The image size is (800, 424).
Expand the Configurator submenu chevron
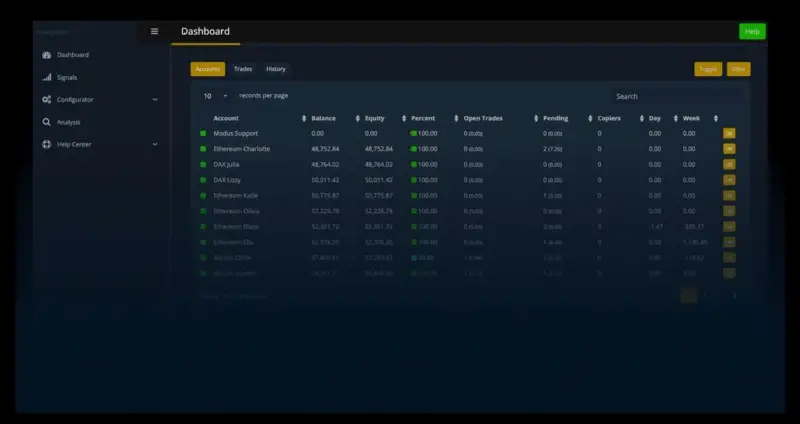155,100
